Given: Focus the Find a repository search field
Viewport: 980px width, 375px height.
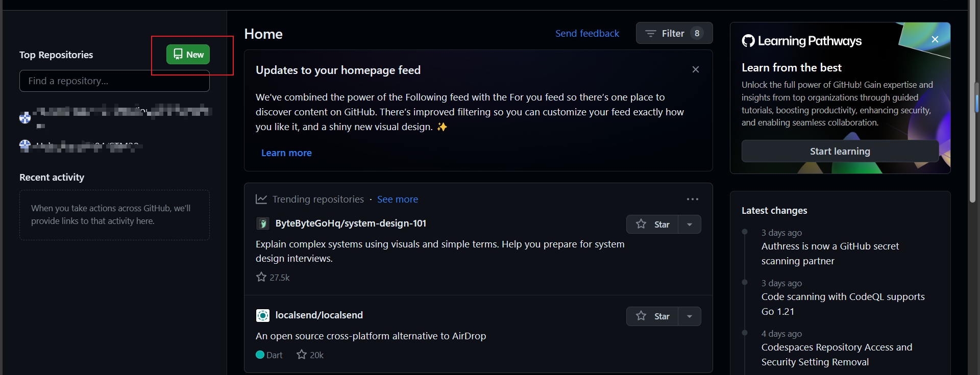Looking at the screenshot, I should pyautogui.click(x=114, y=81).
